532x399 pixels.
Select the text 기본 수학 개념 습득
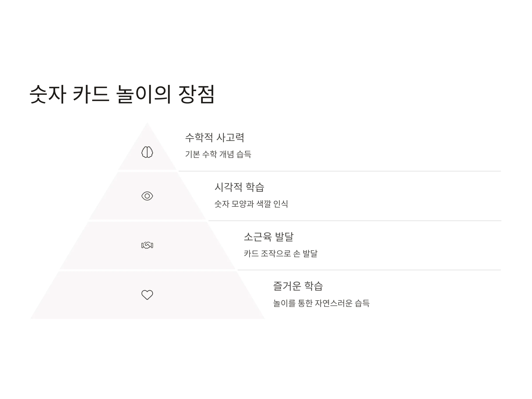tap(218, 154)
